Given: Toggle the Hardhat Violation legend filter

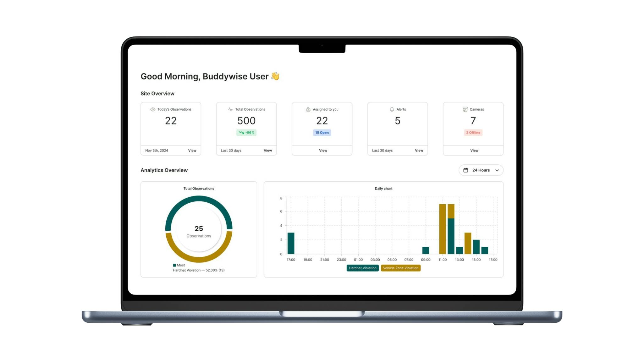Looking at the screenshot, I should coord(362,268).
